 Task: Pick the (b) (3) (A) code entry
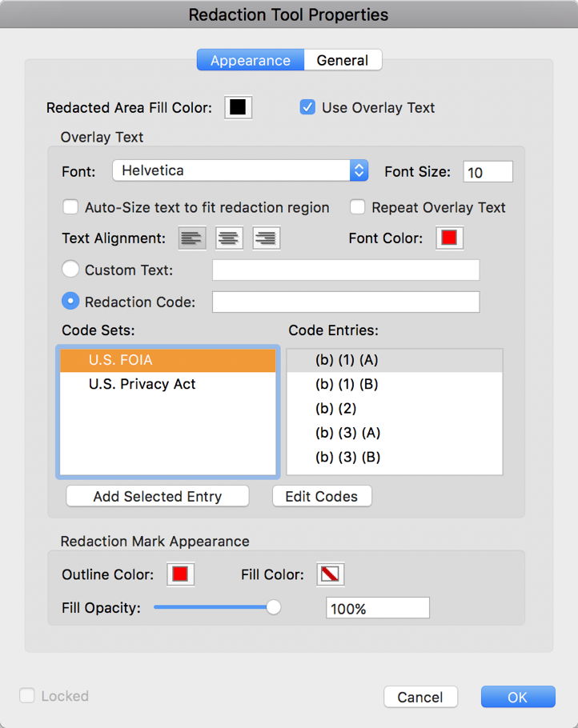[x=347, y=433]
